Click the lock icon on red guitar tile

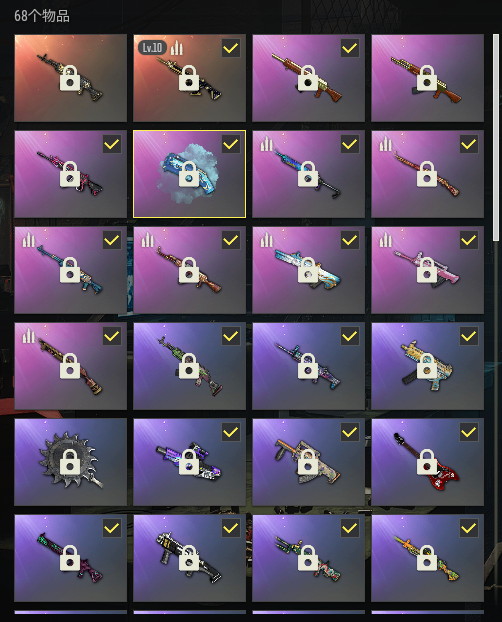click(427, 461)
